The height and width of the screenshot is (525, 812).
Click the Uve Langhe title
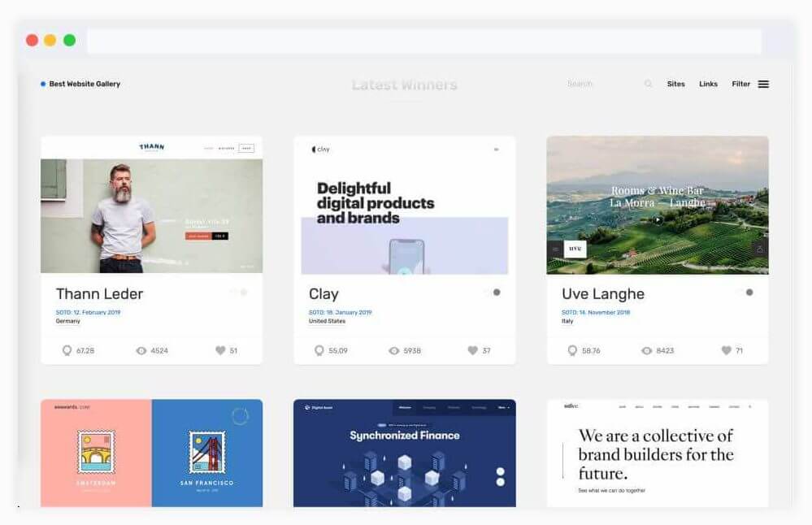click(x=603, y=293)
